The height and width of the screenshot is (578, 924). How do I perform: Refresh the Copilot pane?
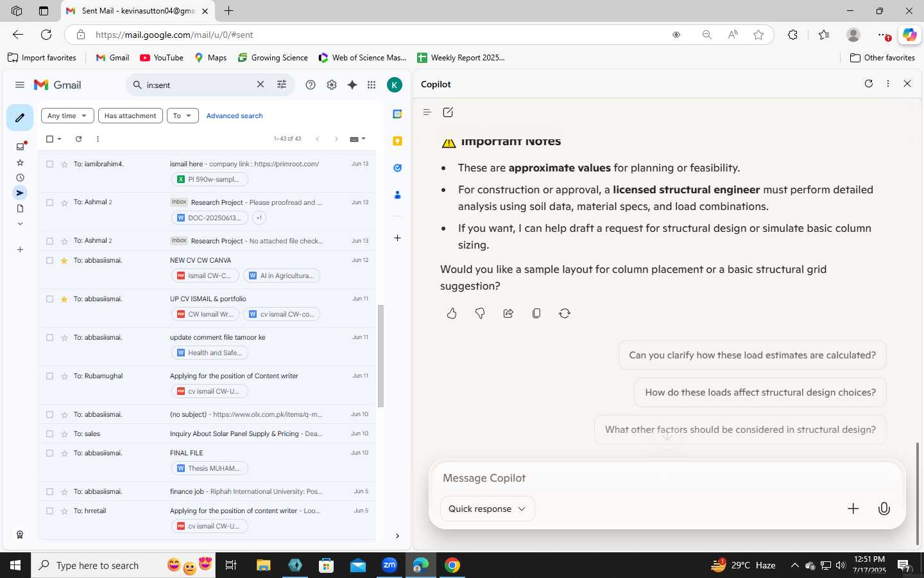[869, 83]
